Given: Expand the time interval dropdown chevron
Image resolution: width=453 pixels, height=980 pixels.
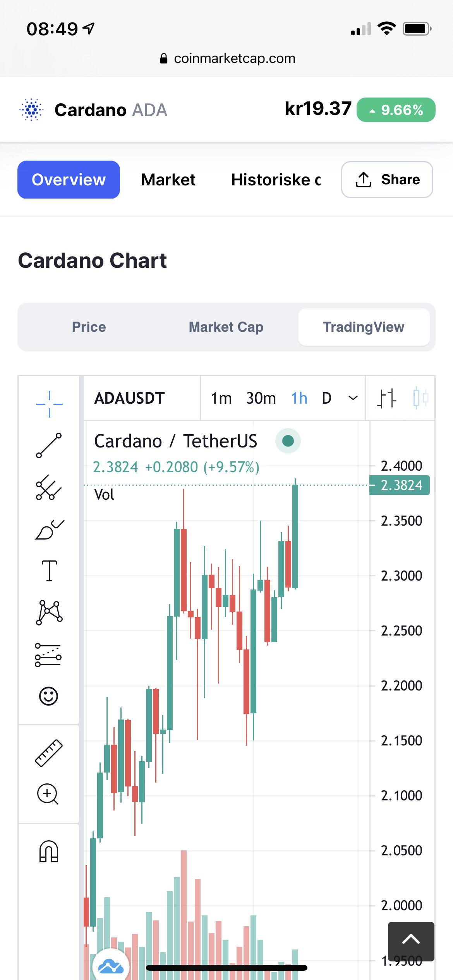Looking at the screenshot, I should pos(353,398).
